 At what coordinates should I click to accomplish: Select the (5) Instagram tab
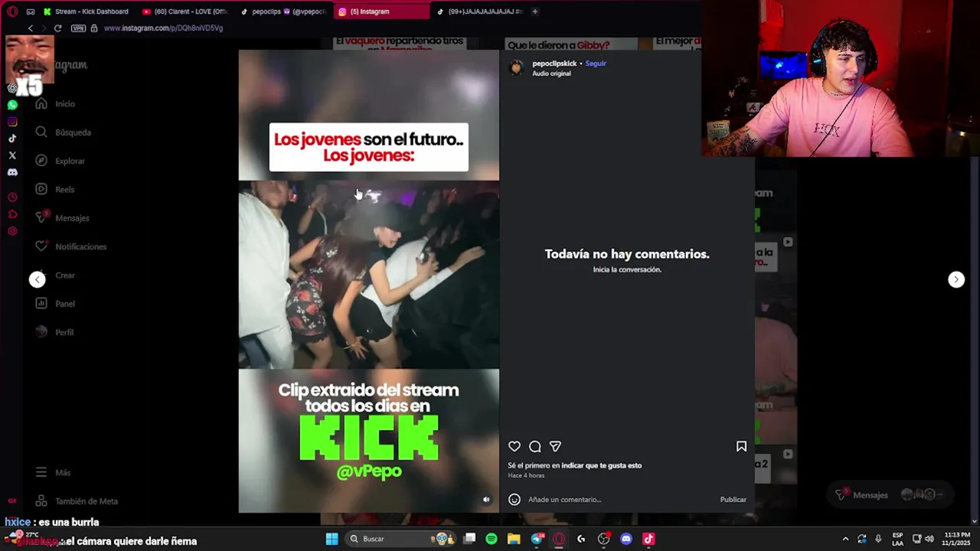click(x=381, y=11)
